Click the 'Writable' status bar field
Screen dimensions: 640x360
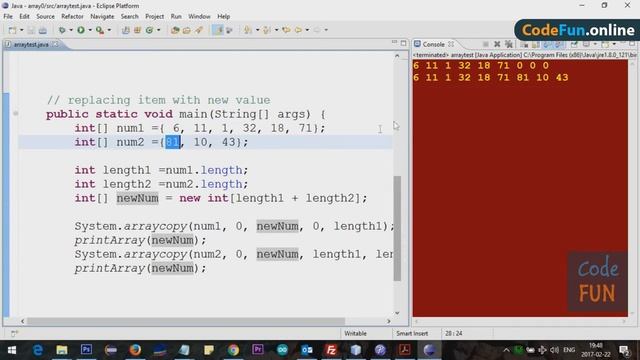click(x=355, y=333)
